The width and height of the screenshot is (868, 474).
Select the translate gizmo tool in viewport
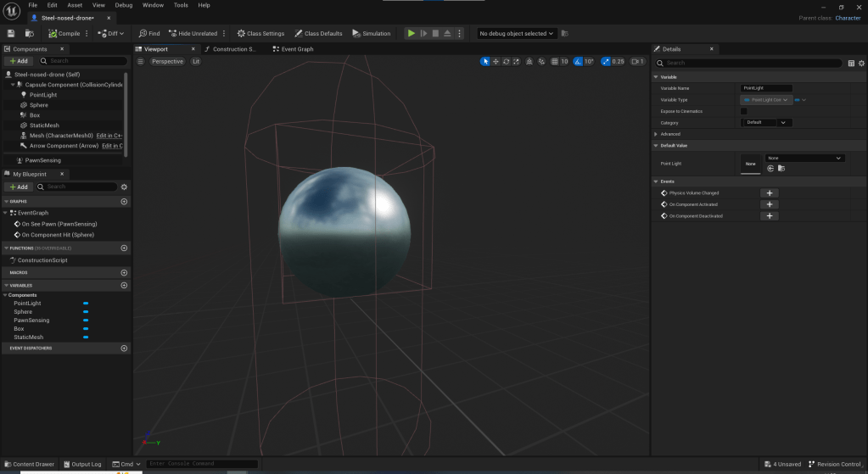[x=496, y=62]
